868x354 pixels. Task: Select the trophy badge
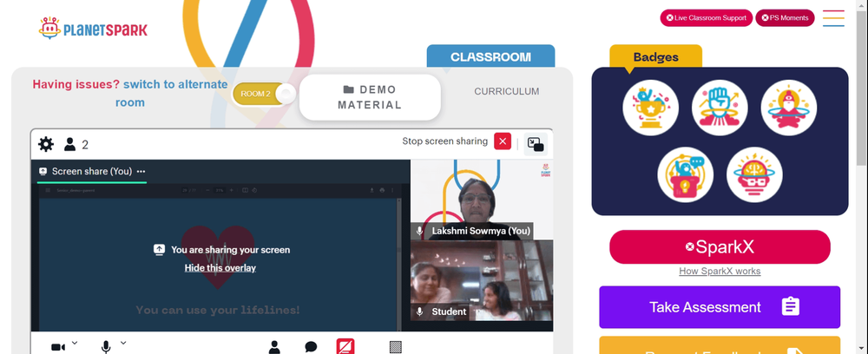click(x=650, y=108)
